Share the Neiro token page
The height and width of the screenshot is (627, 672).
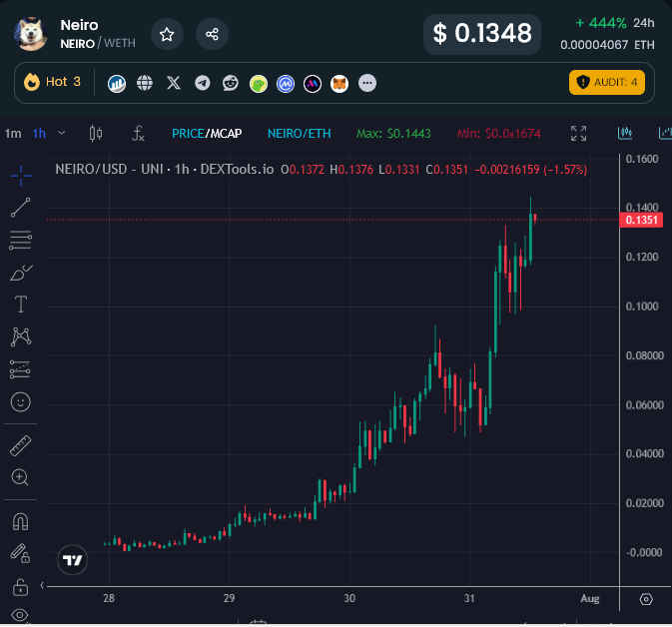(212, 34)
